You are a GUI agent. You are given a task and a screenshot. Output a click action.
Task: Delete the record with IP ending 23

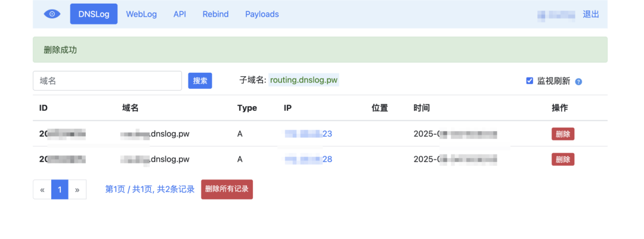click(x=563, y=134)
